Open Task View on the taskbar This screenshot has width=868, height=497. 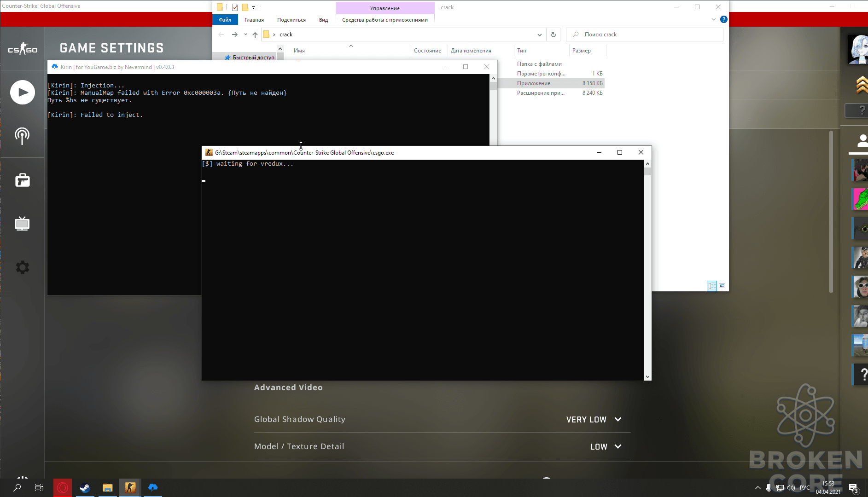tap(39, 488)
